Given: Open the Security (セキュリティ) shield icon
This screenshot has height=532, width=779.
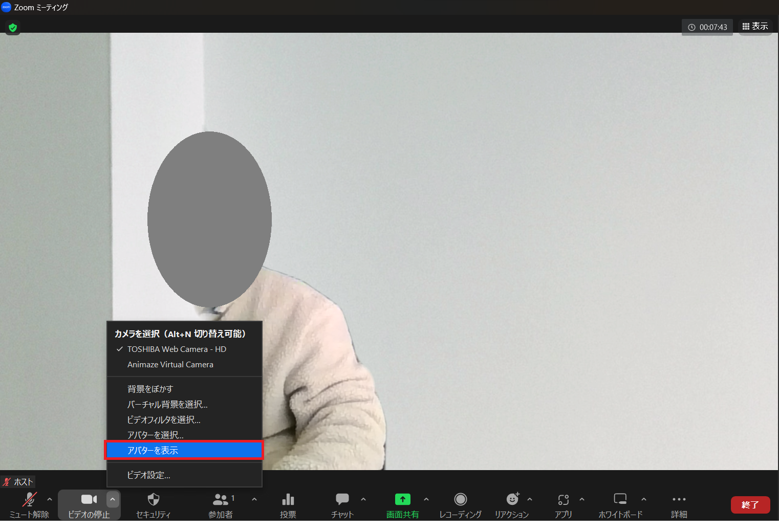Looking at the screenshot, I should coord(153,500).
